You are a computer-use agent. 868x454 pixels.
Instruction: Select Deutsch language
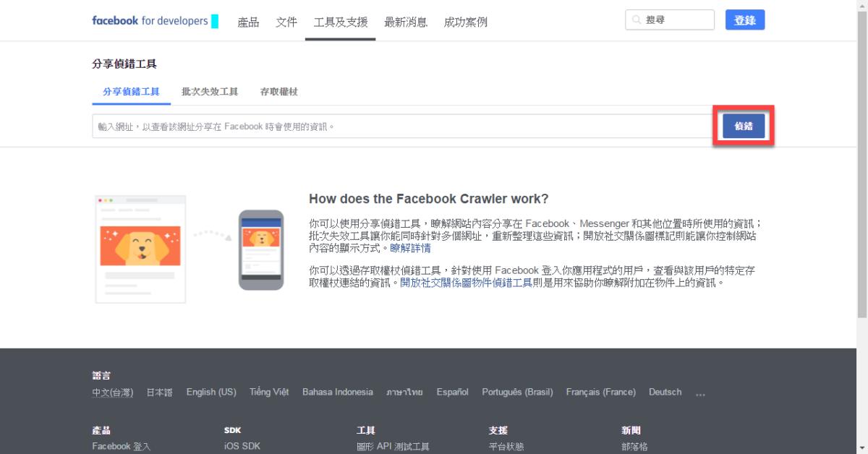click(x=665, y=392)
